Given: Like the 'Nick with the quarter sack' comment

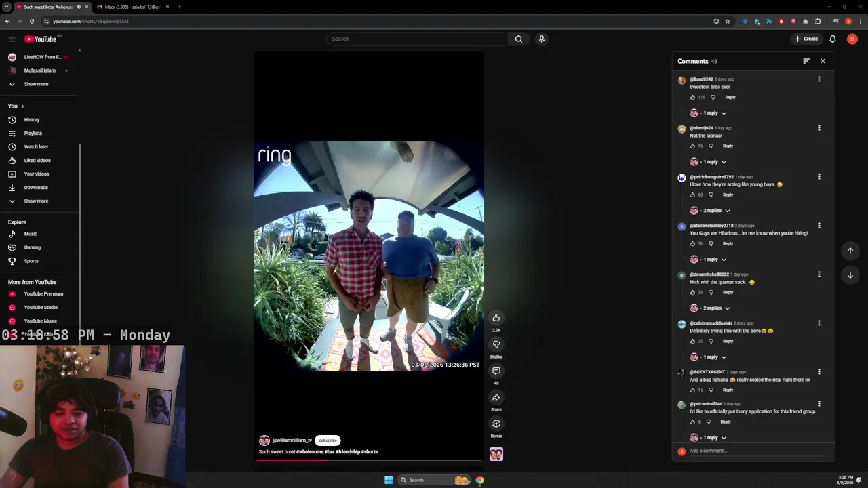Looking at the screenshot, I should coord(692,292).
